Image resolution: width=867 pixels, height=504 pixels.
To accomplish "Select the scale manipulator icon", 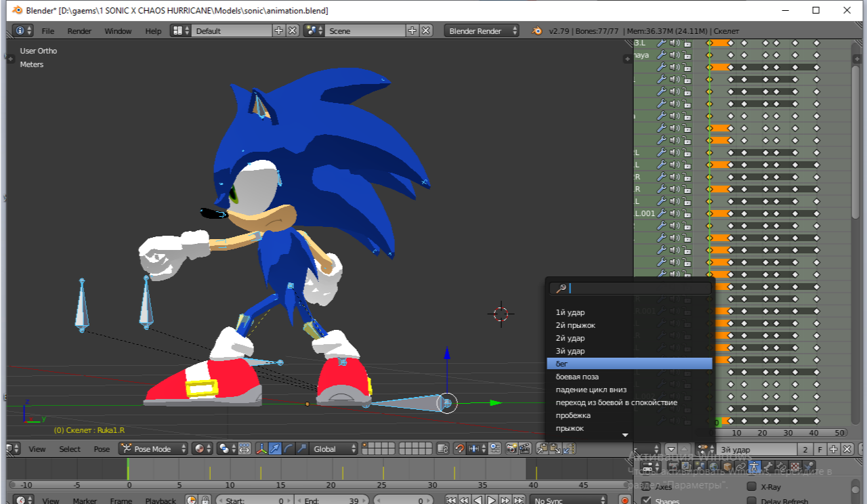I will click(x=302, y=448).
